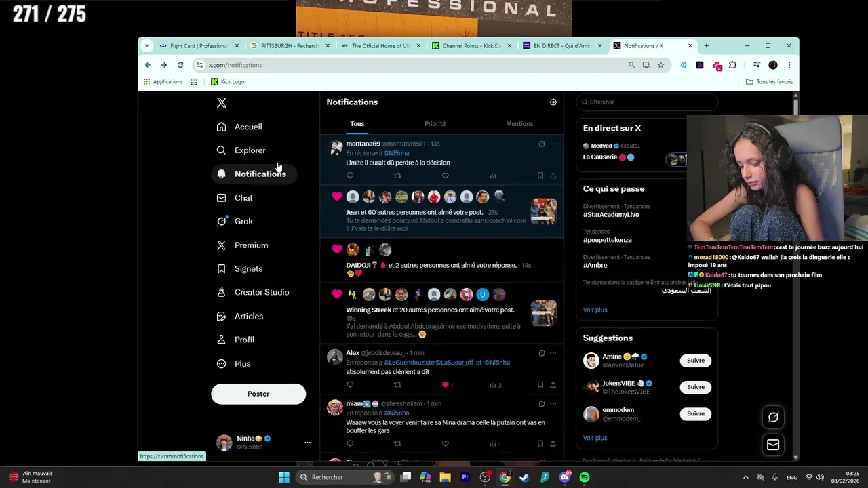Share Alex's reply

point(553,385)
